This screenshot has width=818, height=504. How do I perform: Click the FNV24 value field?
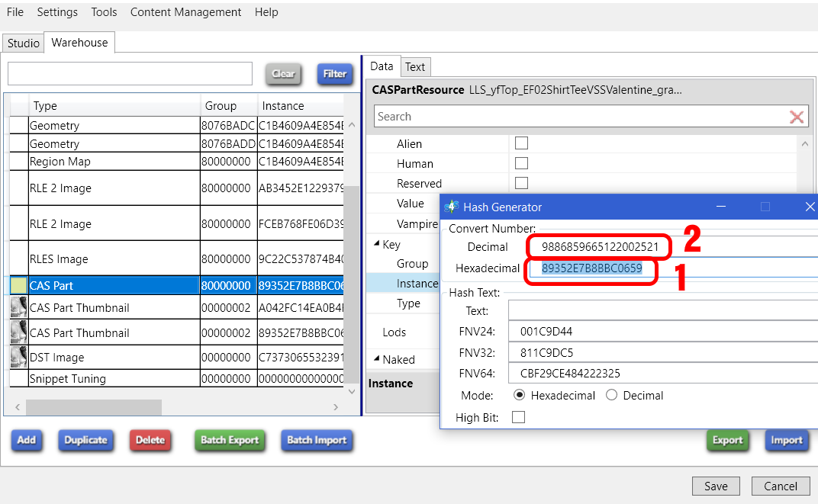coord(663,332)
